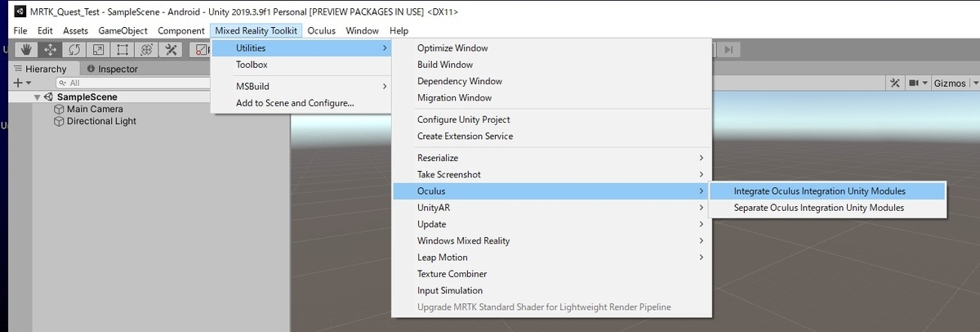Viewport: 980px width, 332px height.
Task: Expand the Update submenu
Action: 552,224
